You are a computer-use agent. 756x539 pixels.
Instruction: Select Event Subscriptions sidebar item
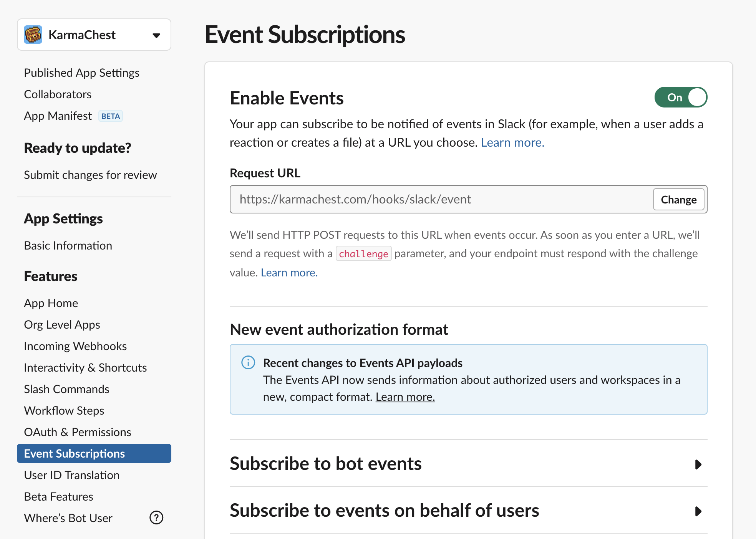pyautogui.click(x=94, y=453)
